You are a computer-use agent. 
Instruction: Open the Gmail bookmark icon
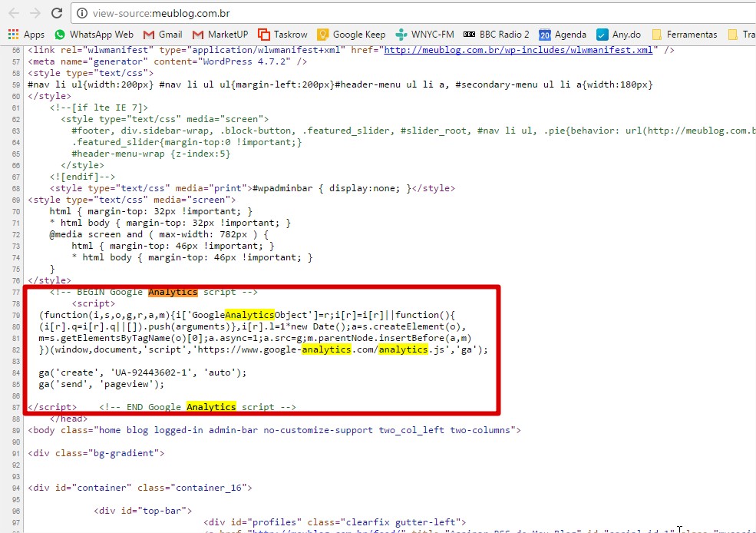click(148, 35)
